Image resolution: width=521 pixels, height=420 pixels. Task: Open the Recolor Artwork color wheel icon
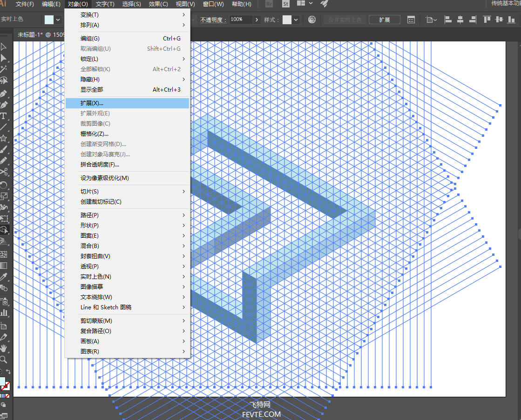click(312, 20)
